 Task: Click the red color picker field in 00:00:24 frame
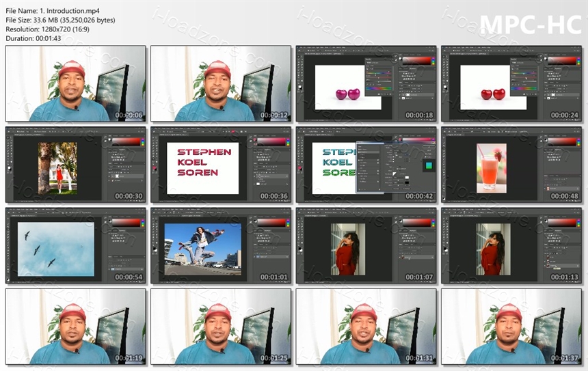pyautogui.click(x=561, y=61)
